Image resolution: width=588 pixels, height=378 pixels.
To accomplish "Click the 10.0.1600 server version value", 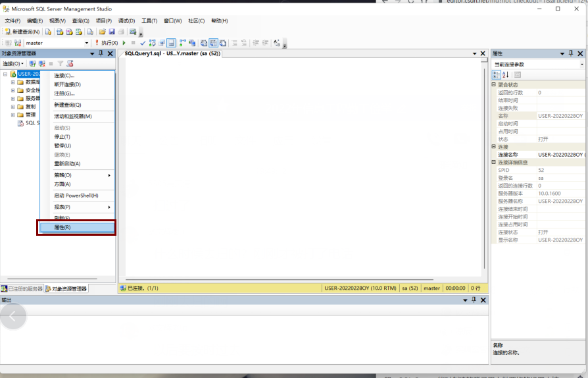I will point(549,194).
